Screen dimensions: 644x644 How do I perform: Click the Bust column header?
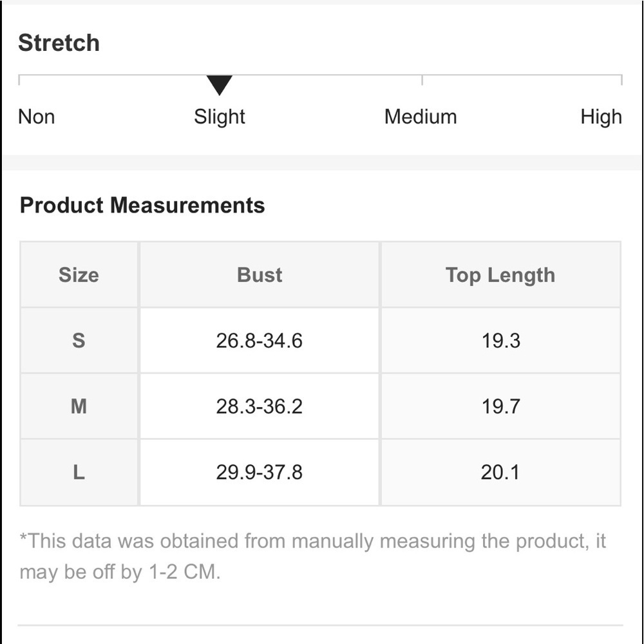pos(260,275)
